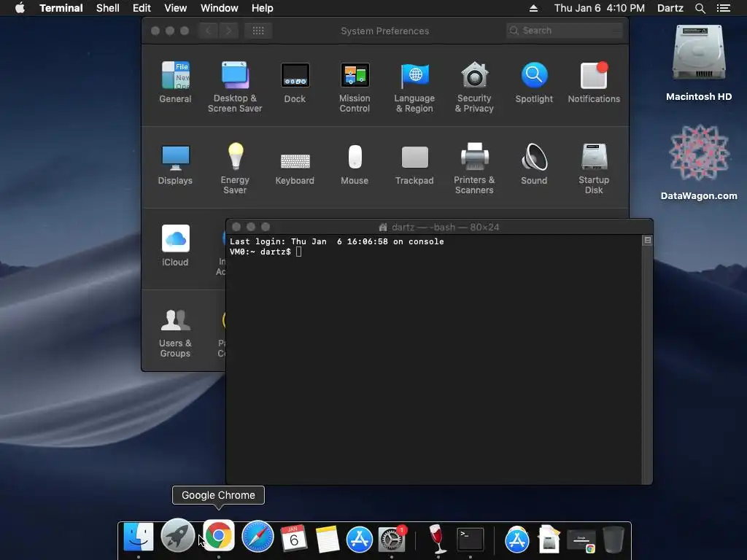Open Notifications preferences pane
This screenshot has height=560, width=747.
coord(594,82)
